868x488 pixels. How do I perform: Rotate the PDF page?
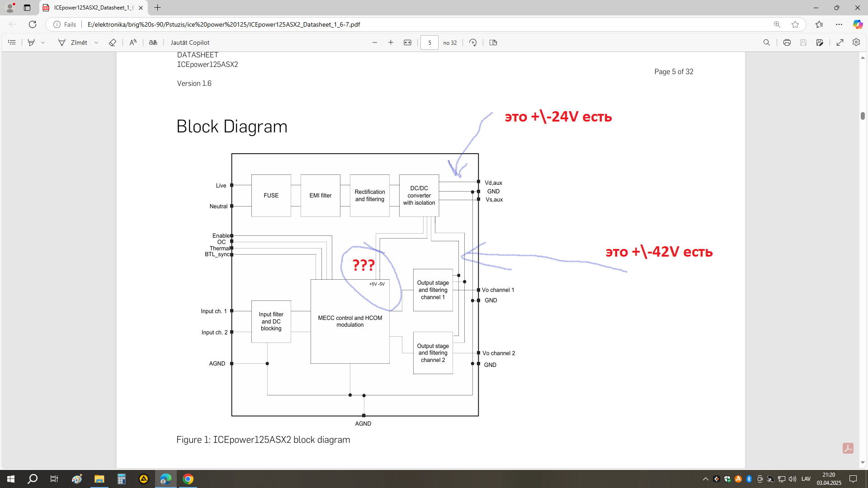click(473, 42)
